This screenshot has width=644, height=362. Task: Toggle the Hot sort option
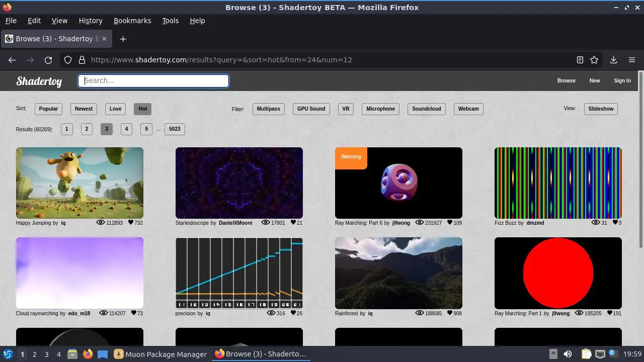(x=142, y=109)
